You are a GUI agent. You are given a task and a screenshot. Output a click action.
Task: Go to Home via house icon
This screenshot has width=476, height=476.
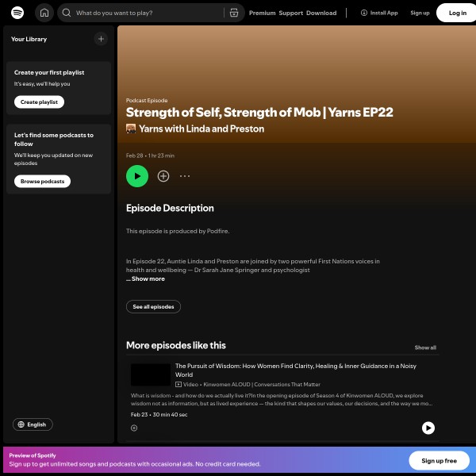coord(45,13)
